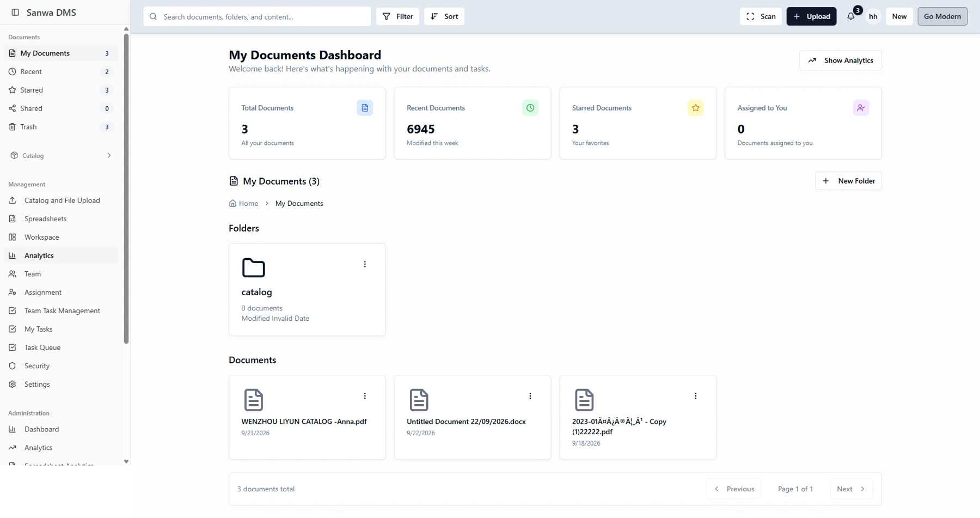Open Recent in the sidebar
The image size is (980, 518).
61,71
